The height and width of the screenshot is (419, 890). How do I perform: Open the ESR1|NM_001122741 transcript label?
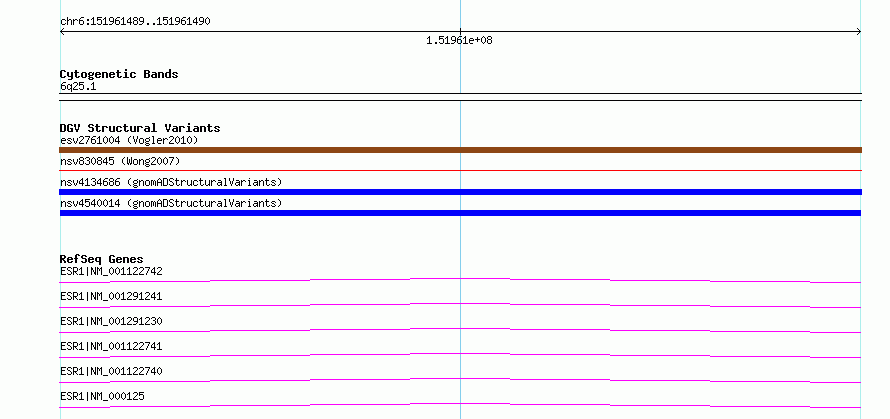[x=111, y=346]
